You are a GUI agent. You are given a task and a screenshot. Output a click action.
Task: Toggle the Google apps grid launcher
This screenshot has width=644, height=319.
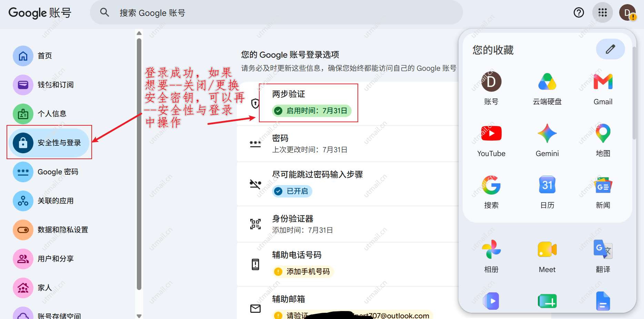click(603, 13)
